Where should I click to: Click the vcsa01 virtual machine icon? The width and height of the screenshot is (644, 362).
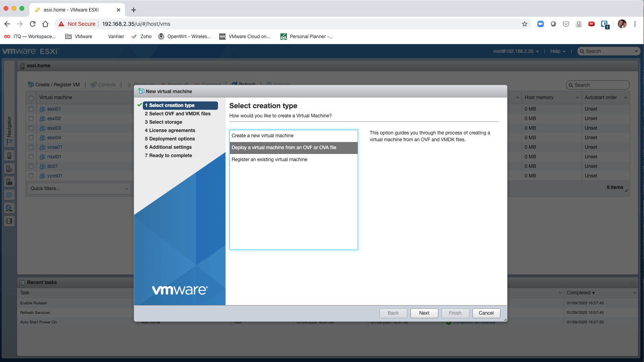tap(43, 147)
